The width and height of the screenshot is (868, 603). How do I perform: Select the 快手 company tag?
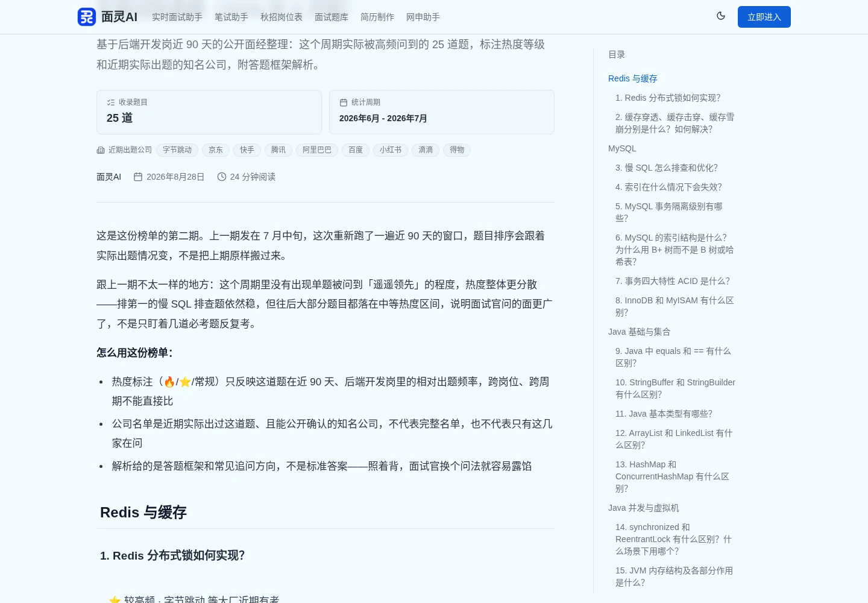(247, 150)
